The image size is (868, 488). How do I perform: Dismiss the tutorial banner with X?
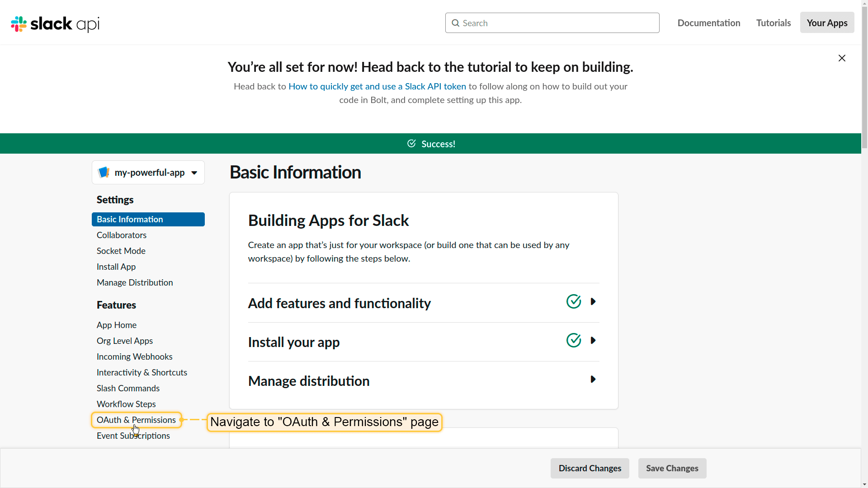point(842,58)
